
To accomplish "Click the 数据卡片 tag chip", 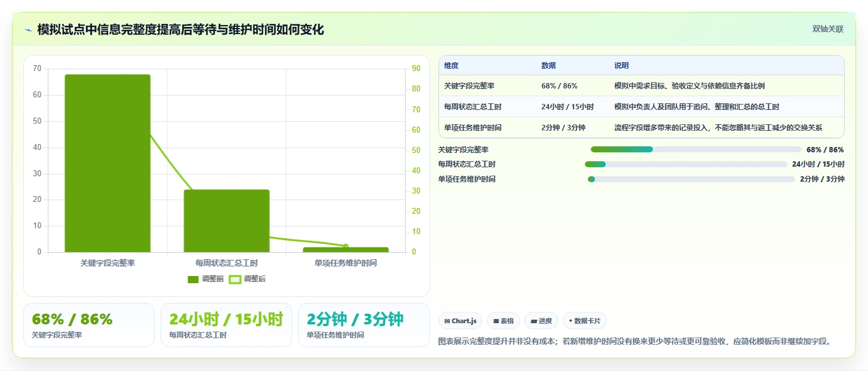I will [x=585, y=321].
